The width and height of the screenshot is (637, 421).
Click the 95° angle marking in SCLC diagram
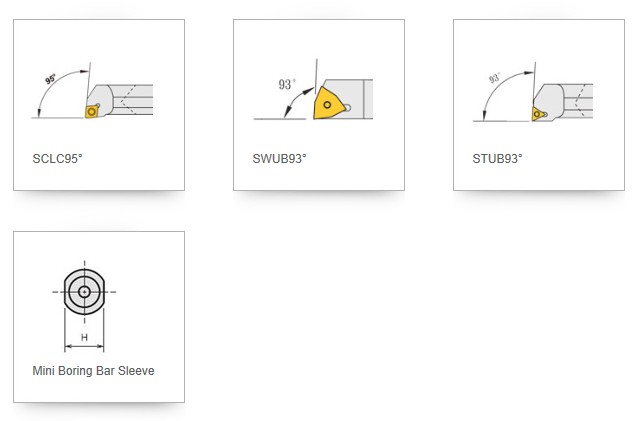click(51, 77)
